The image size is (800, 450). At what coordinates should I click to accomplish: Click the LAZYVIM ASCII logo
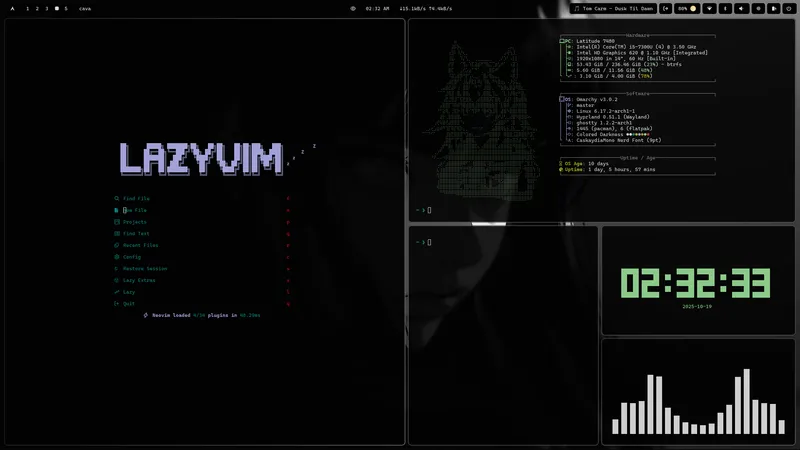201,159
